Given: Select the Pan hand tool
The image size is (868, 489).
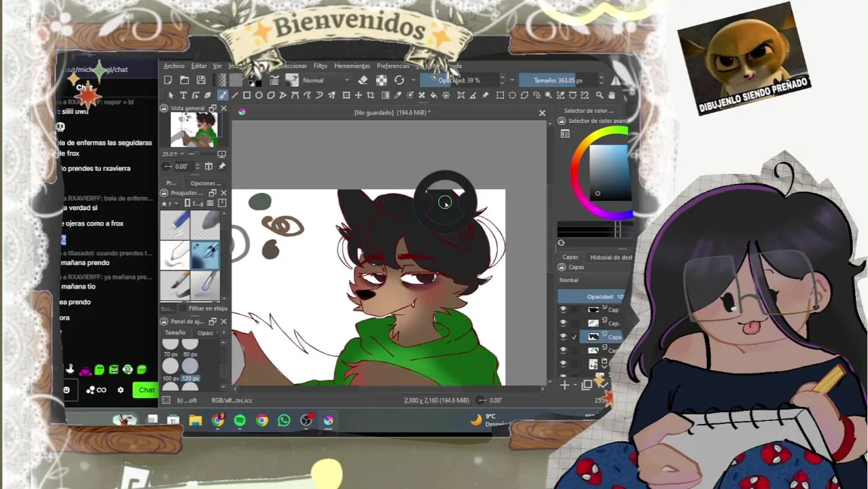Looking at the screenshot, I should tap(611, 95).
